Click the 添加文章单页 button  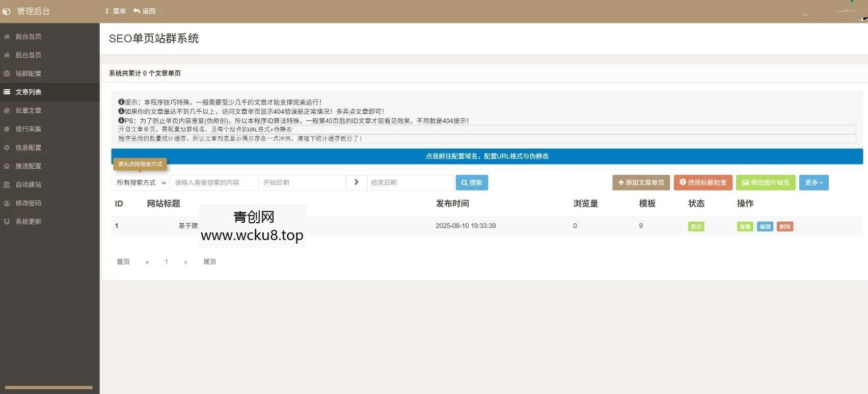[x=641, y=182]
